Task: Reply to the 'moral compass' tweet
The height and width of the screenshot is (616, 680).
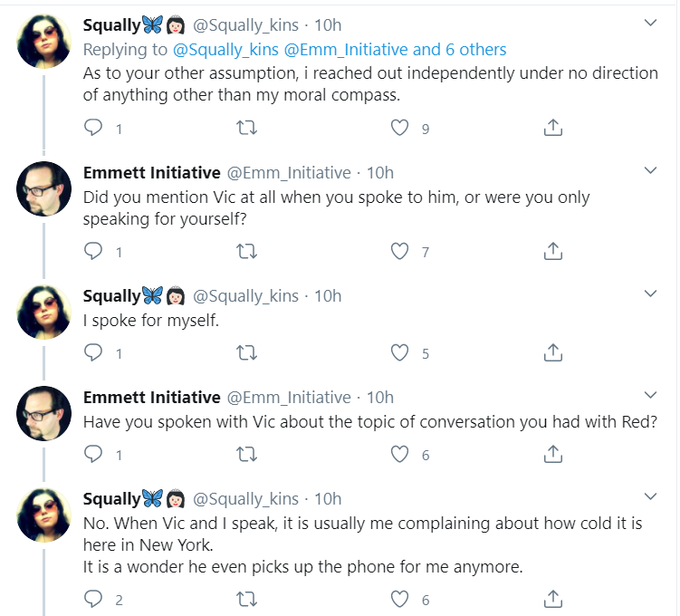Action: (x=92, y=128)
